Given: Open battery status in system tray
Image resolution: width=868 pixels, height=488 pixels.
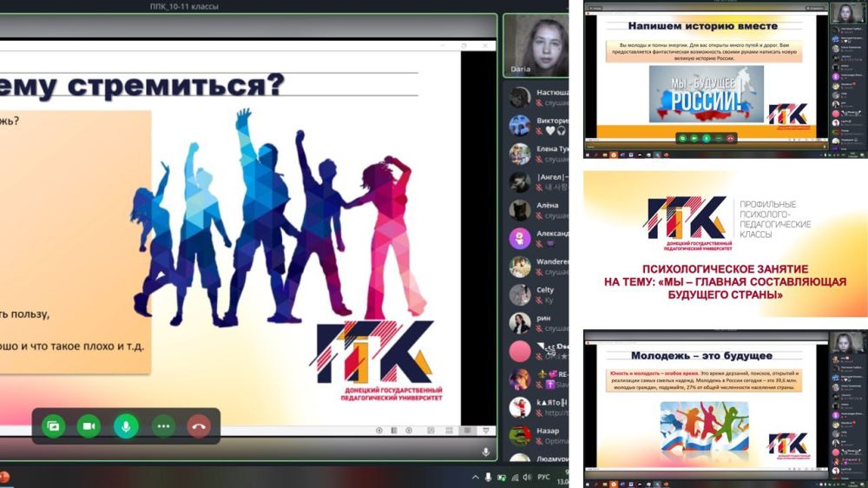Looking at the screenshot, I should 502,477.
